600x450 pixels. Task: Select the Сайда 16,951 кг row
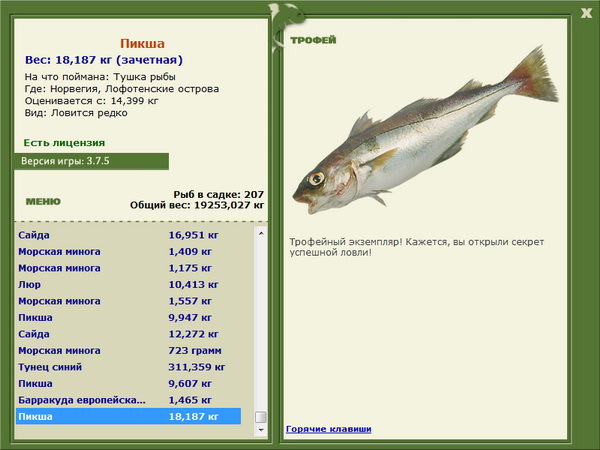129,235
